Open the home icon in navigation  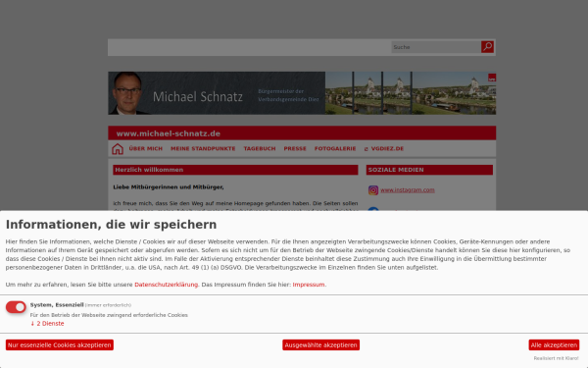pyautogui.click(x=118, y=149)
